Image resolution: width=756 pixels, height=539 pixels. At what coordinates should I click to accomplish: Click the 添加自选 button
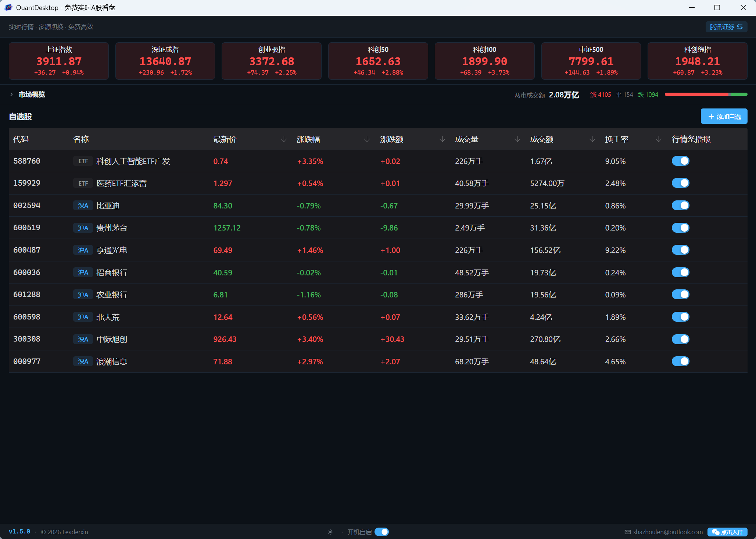point(724,117)
